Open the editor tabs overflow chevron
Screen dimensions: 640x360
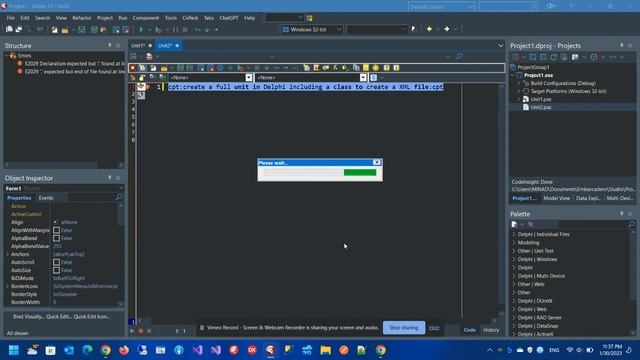(500, 46)
